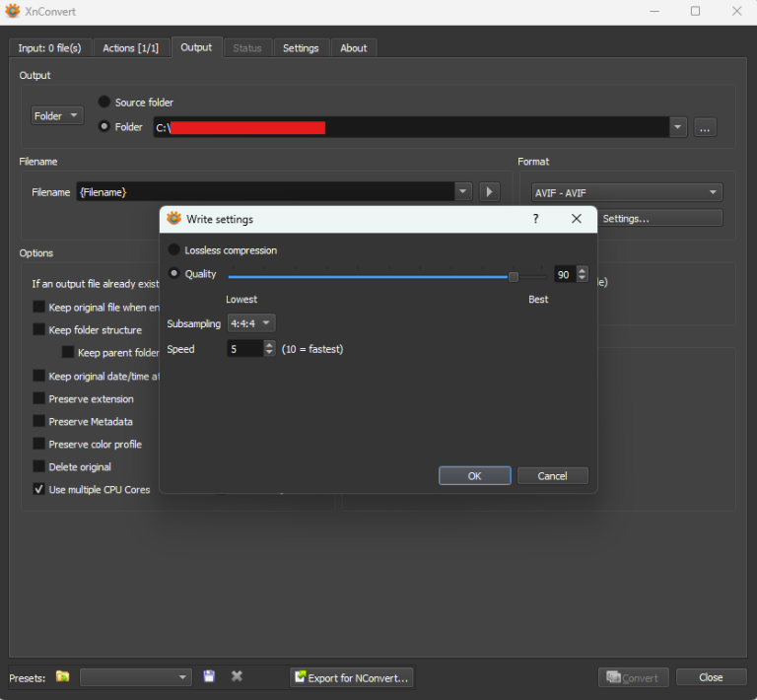Open the Settings tab
The width and height of the screenshot is (757, 700).
point(301,48)
